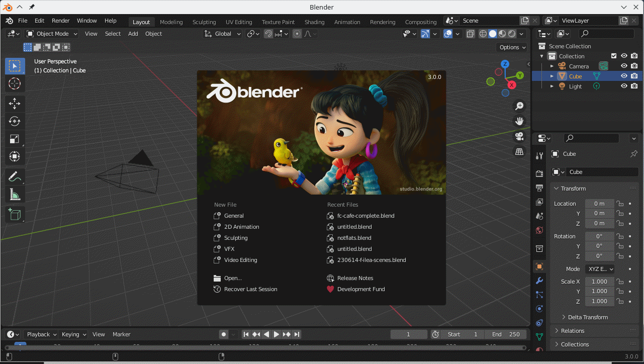Activate the Cursor tool
Viewport: 644px width, 364px height.
pyautogui.click(x=15, y=83)
